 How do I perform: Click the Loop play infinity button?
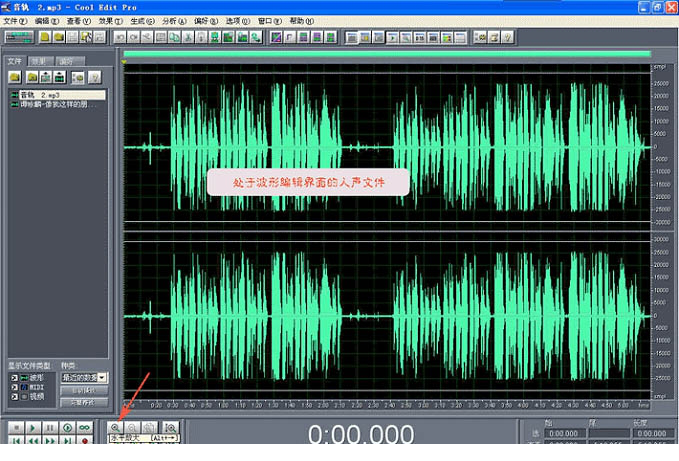point(84,428)
